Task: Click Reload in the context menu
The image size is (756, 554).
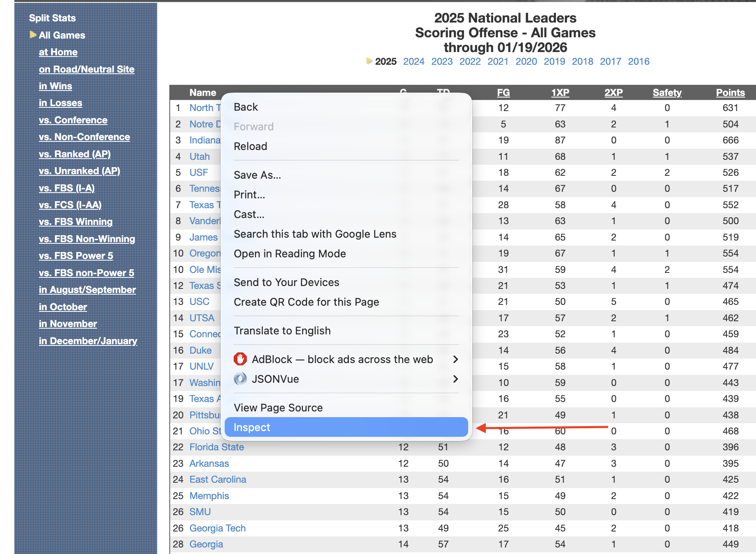Action: click(250, 146)
